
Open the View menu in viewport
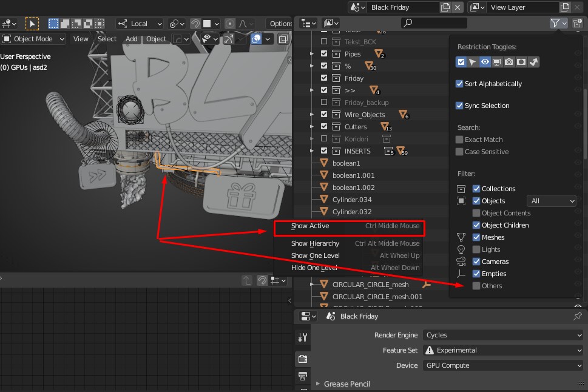81,39
